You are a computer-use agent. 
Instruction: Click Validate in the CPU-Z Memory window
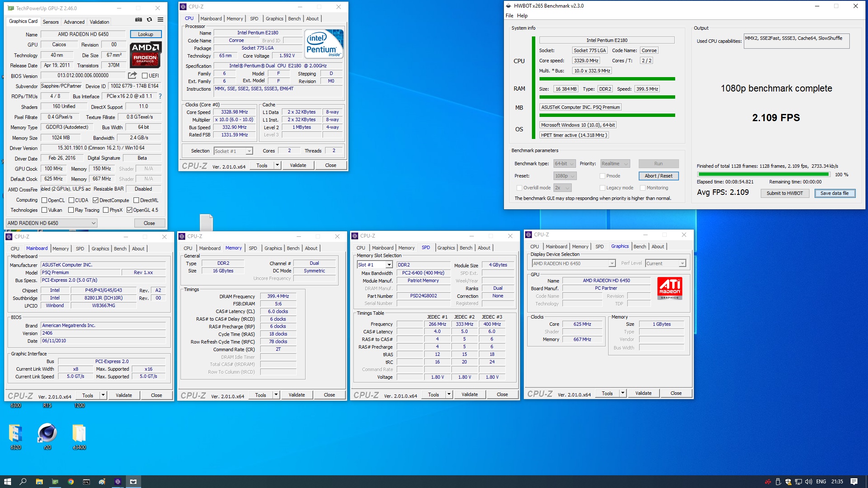[x=297, y=395]
